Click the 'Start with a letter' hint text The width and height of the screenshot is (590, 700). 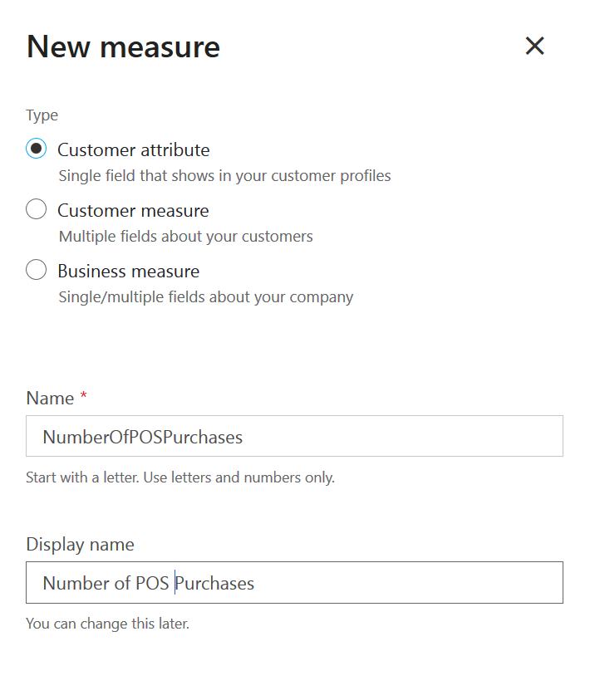(x=180, y=478)
